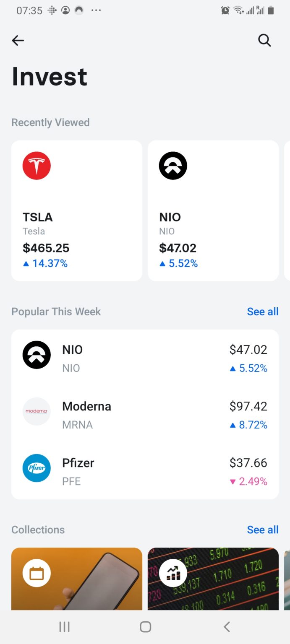This screenshot has height=644, width=290.
Task: Open See all beside Collections
Action: pyautogui.click(x=263, y=530)
